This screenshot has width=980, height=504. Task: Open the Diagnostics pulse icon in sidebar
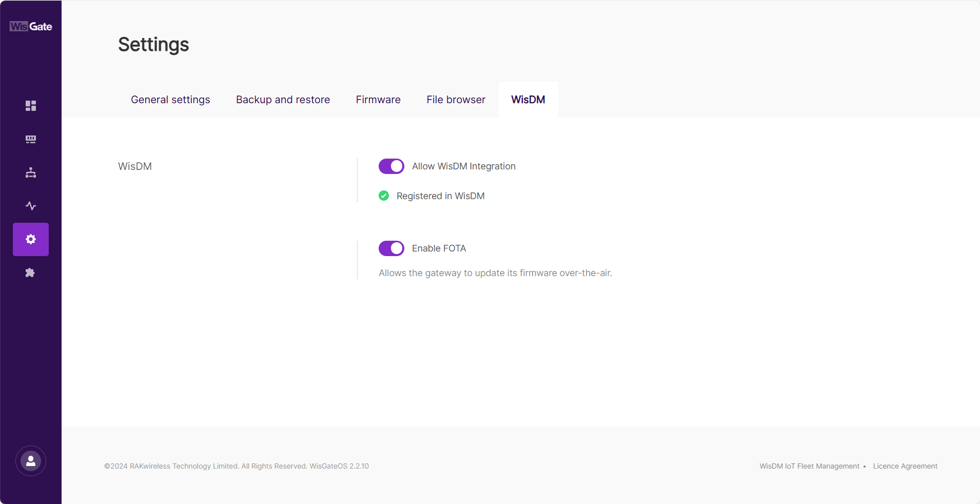click(31, 206)
